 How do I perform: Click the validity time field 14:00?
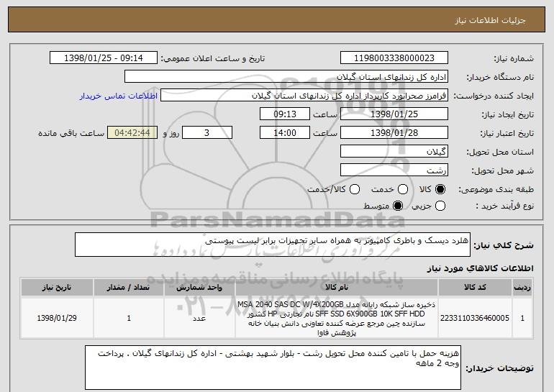tap(285, 133)
